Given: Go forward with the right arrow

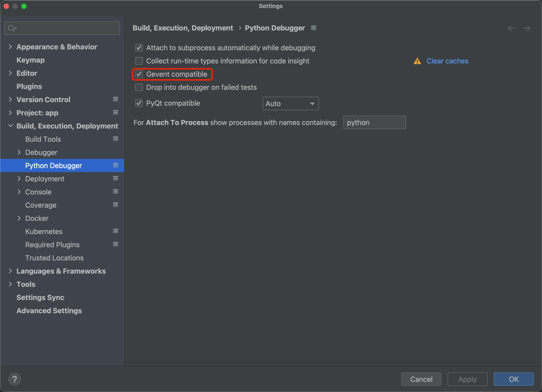Looking at the screenshot, I should 527,28.
